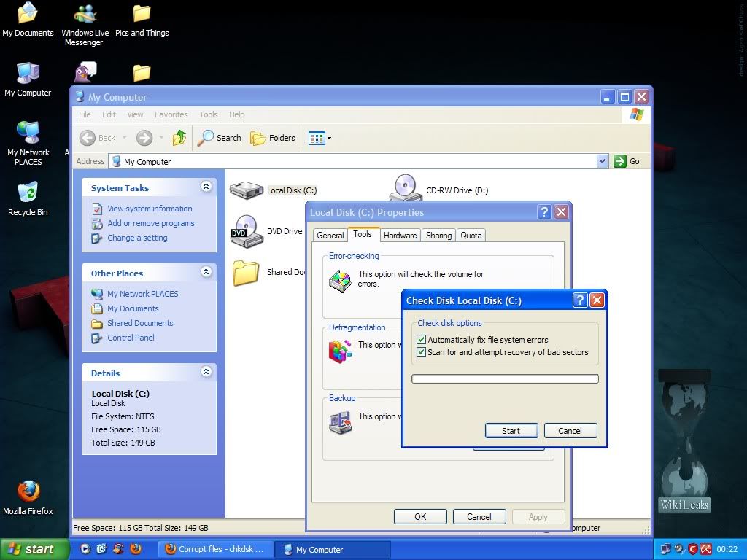
Task: Collapse the System Tasks panel
Action: tap(206, 187)
